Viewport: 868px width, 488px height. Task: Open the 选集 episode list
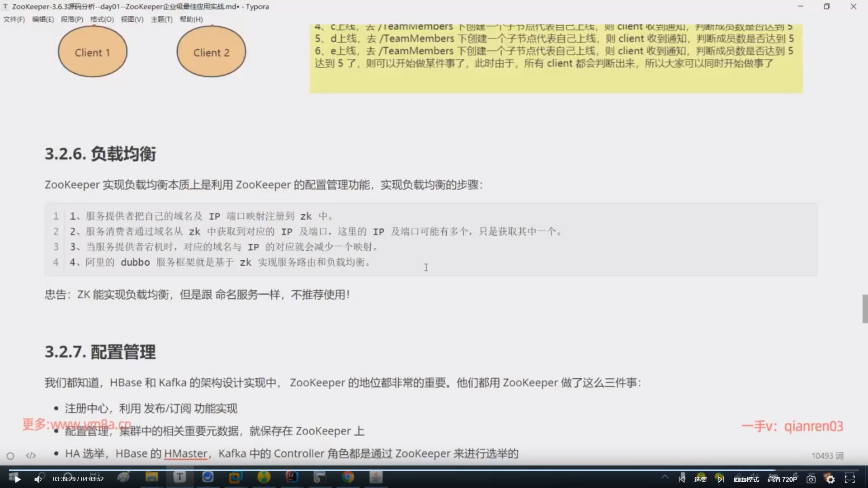coord(700,479)
